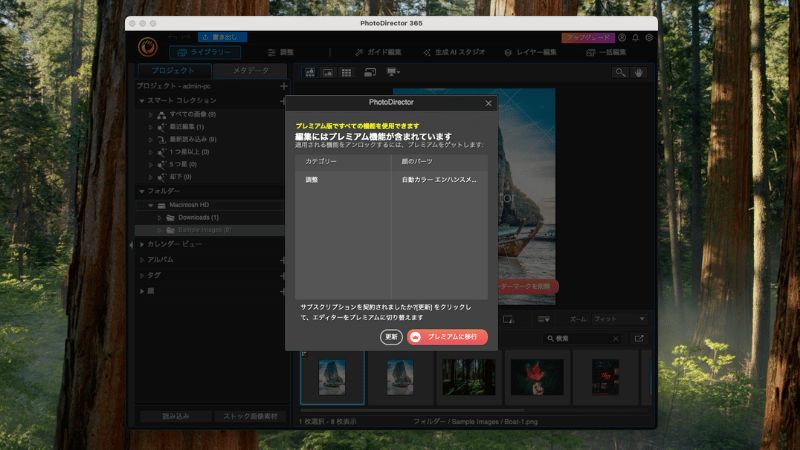Click the image warning icon left of sort menu
800x450 pixels.
pos(508,319)
